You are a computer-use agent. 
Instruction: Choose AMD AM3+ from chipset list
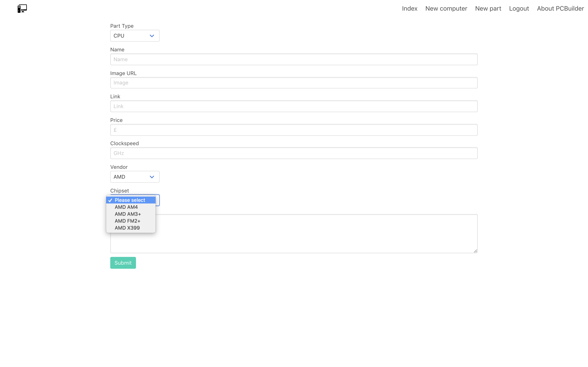(128, 214)
